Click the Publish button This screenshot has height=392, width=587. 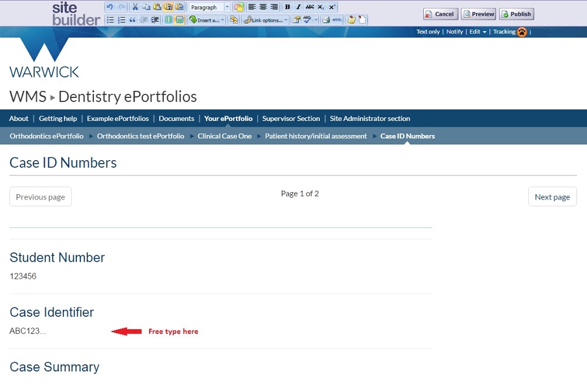pos(517,14)
